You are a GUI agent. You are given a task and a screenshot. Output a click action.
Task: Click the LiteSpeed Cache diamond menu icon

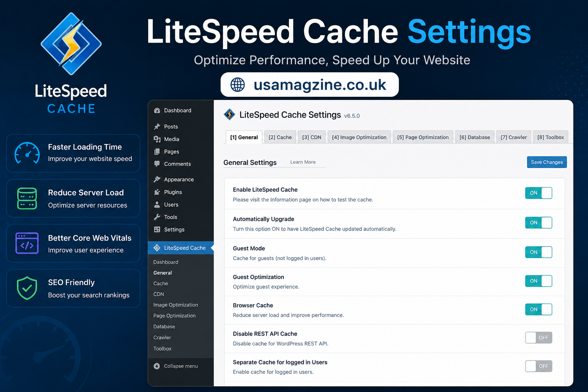157,248
